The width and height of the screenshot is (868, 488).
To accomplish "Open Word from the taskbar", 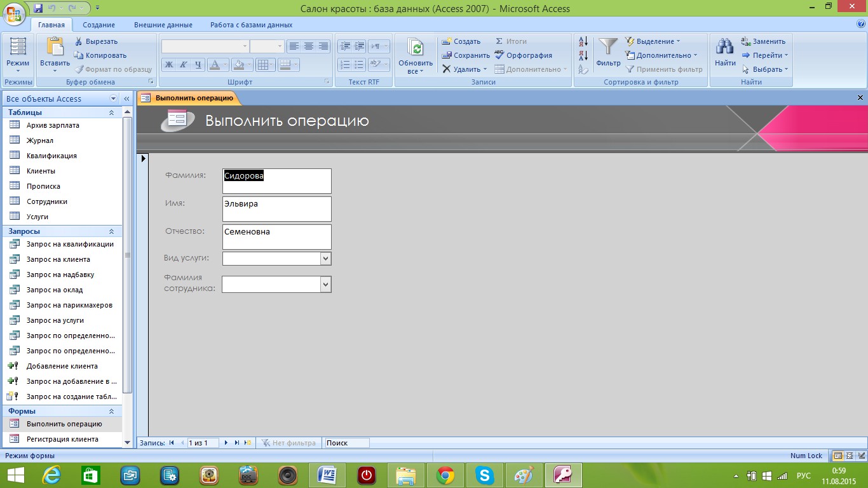I will (x=327, y=475).
